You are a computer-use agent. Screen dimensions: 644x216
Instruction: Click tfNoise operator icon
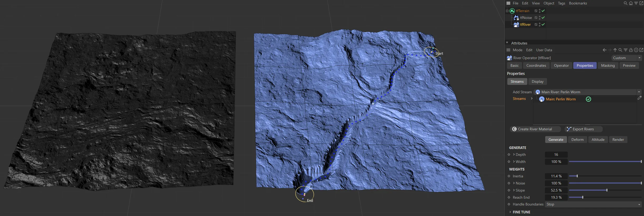(x=516, y=18)
